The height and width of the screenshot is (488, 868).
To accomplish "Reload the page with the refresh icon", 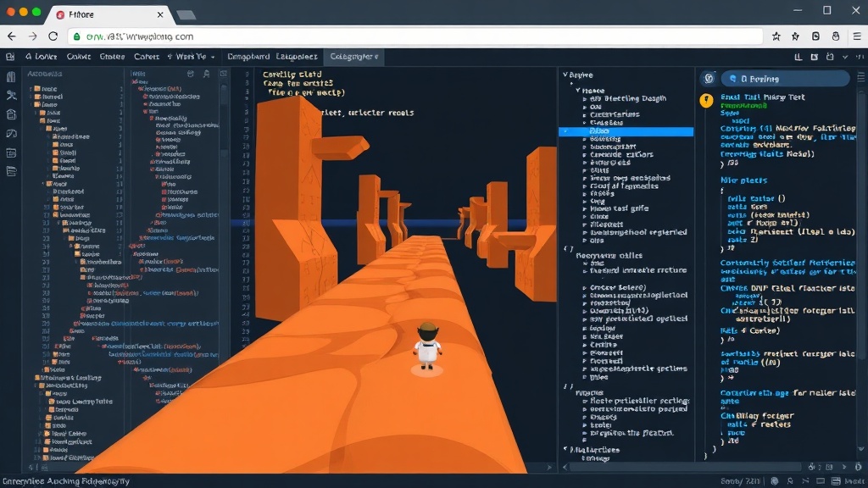I will tap(53, 36).
